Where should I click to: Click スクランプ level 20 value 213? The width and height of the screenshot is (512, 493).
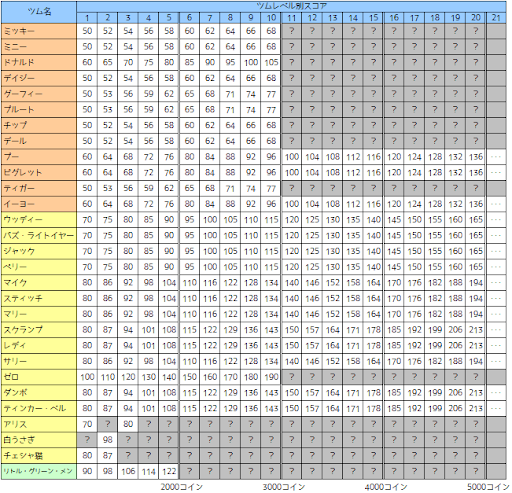coord(476,330)
